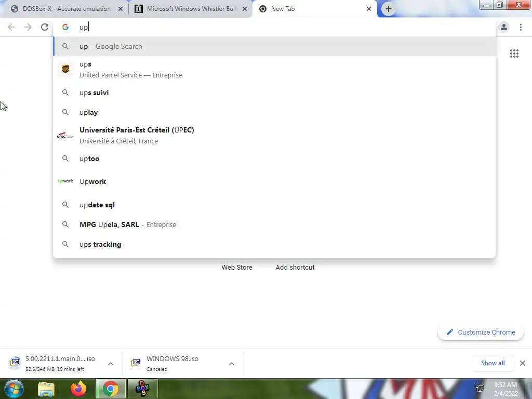The image size is (532, 399).
Task: Choose the Université Paris-Est Créteil suggestion
Action: click(274, 136)
